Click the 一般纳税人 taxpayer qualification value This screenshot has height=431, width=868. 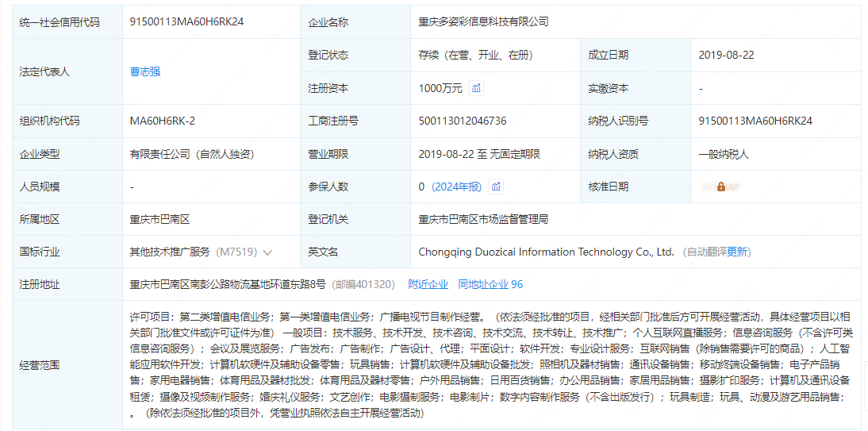[723, 154]
